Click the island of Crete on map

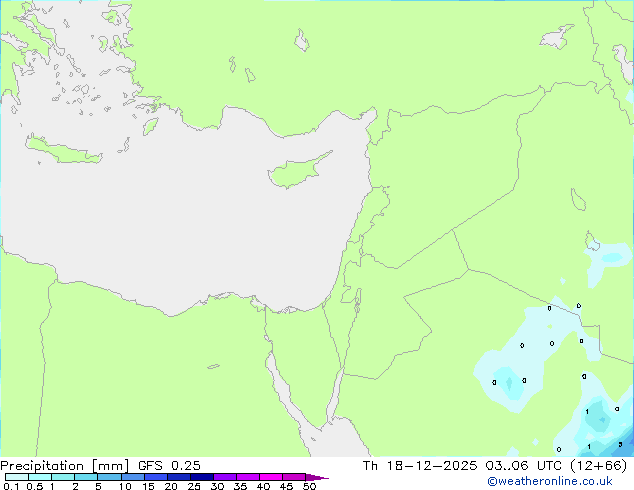(63, 150)
